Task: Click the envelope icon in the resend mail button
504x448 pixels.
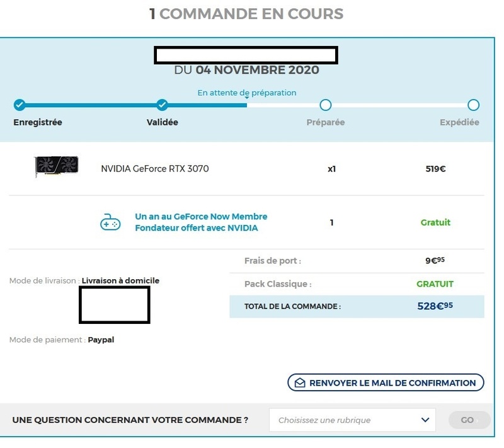Action: [x=300, y=382]
